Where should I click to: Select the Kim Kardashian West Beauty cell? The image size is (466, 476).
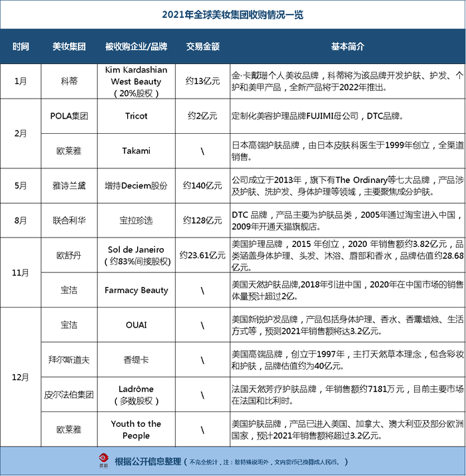pos(136,81)
